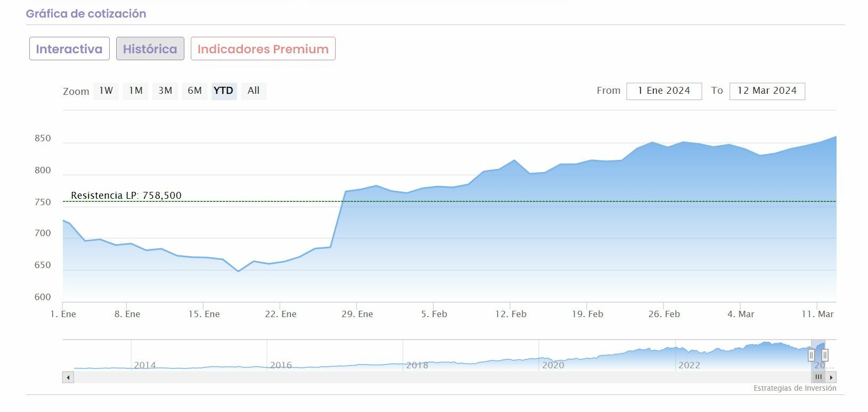Open the Indicadores Premium tab
This screenshot has width=868, height=412.
(x=263, y=49)
